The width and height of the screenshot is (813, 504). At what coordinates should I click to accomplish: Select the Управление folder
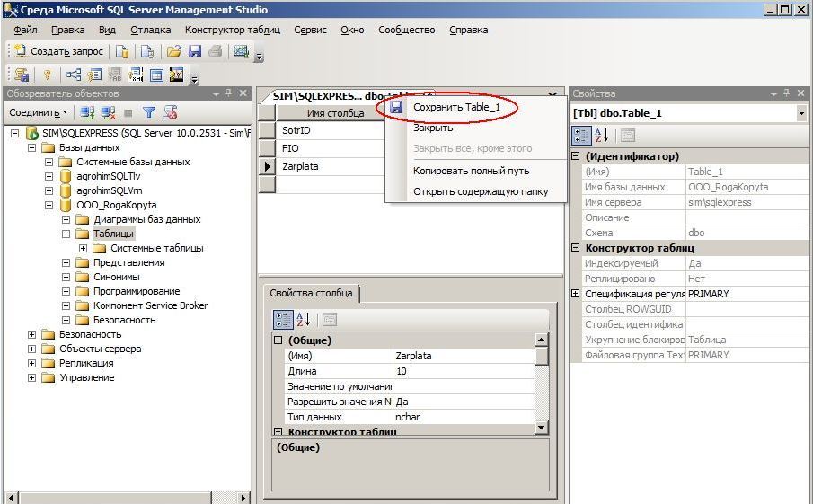(x=86, y=377)
